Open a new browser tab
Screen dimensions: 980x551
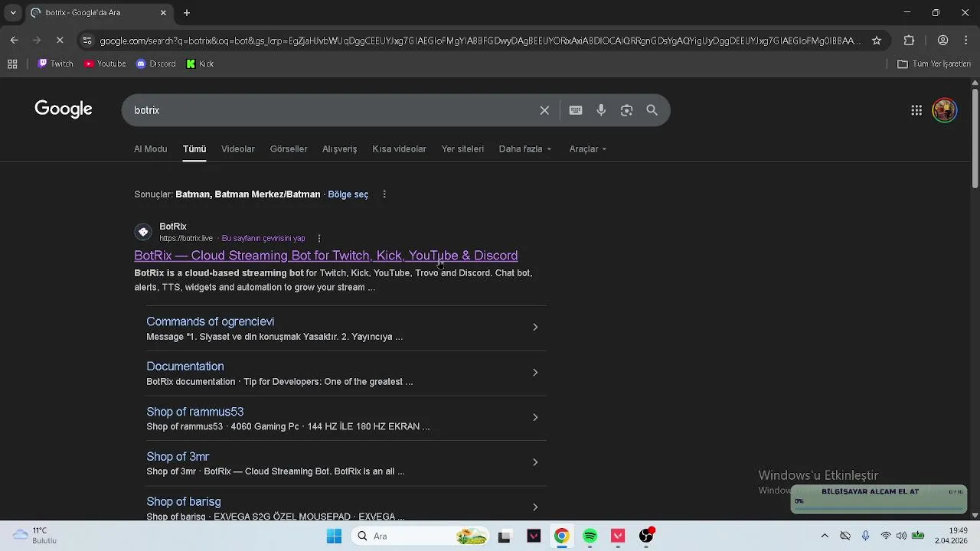(x=187, y=12)
